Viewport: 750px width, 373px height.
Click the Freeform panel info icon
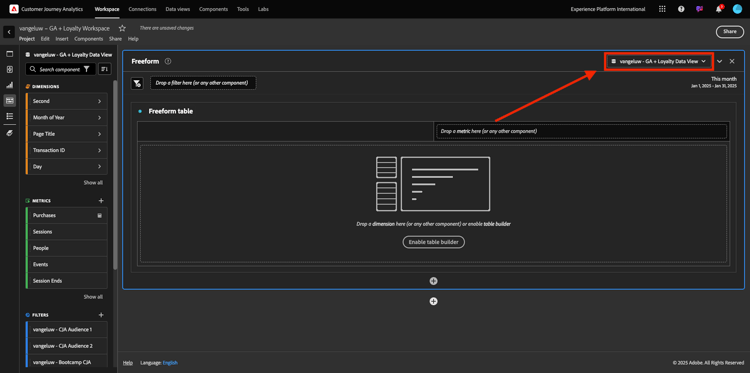[x=168, y=61]
